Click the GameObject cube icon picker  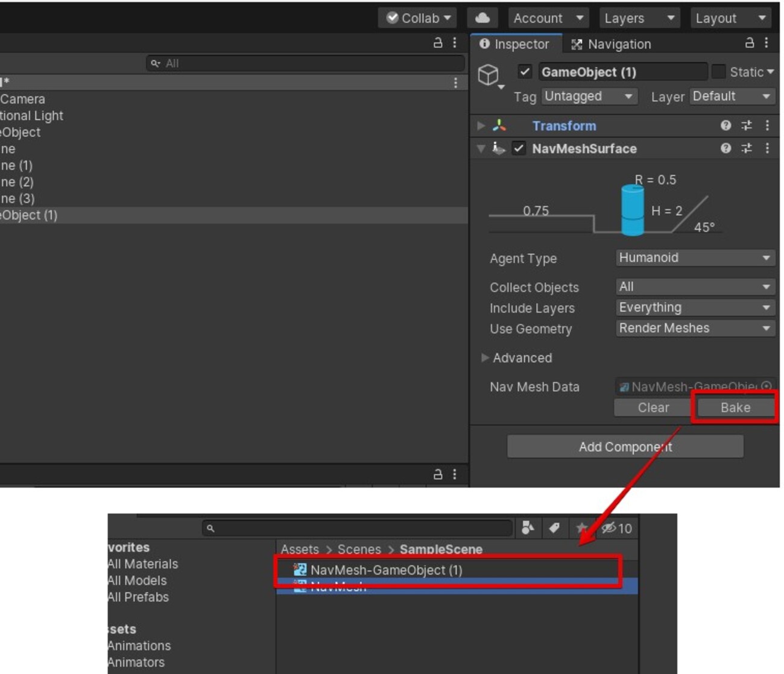coord(488,75)
